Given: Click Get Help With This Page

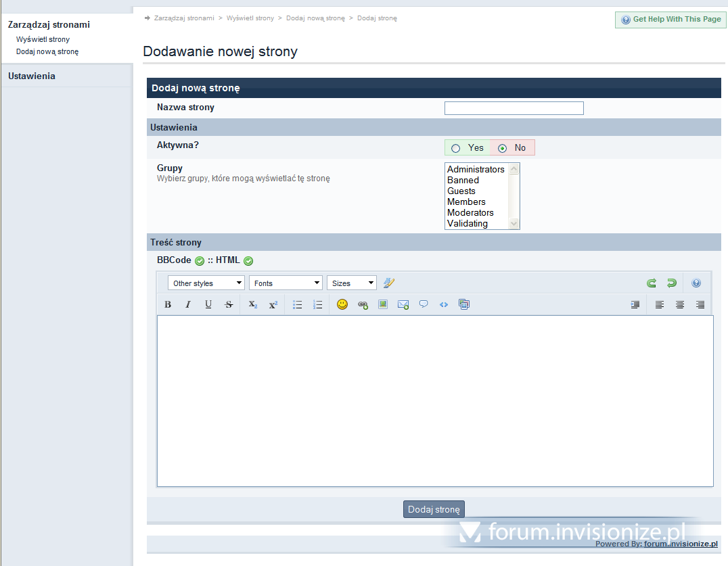Looking at the screenshot, I should 670,20.
